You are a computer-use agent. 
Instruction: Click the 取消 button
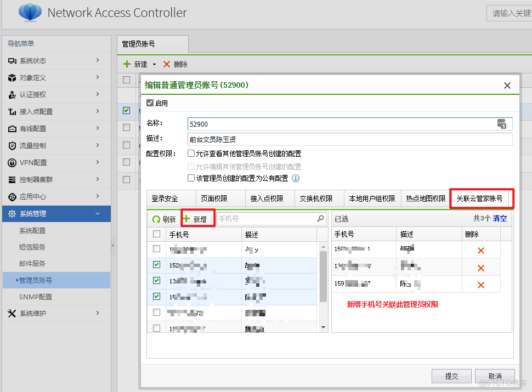pos(495,376)
